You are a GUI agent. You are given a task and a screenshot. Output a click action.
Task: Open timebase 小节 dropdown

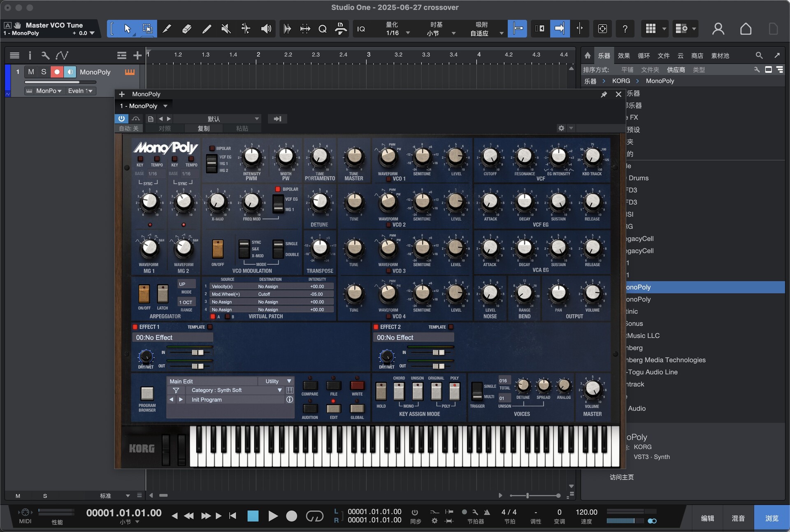click(441, 33)
